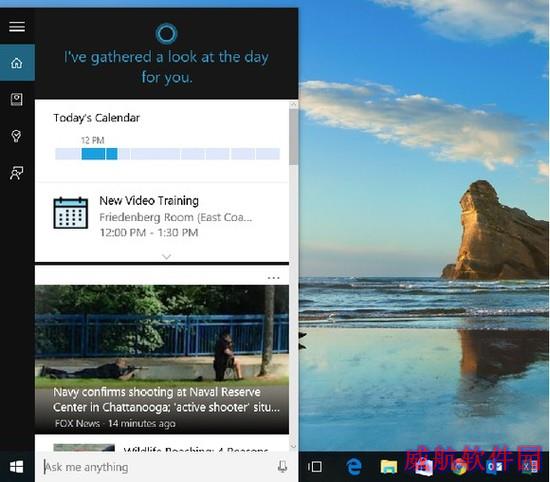550x482 pixels.
Task: Click the Cortana circle logo
Action: pos(166,34)
